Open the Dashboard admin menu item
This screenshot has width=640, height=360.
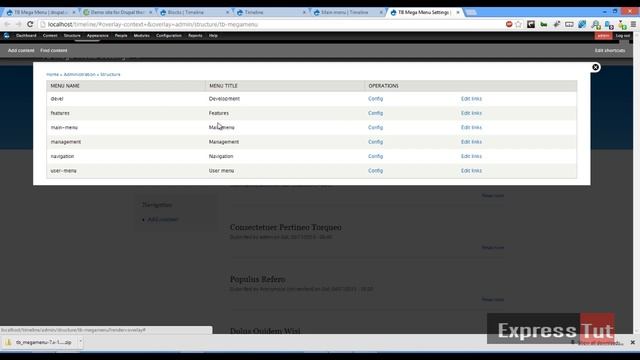[x=26, y=36]
